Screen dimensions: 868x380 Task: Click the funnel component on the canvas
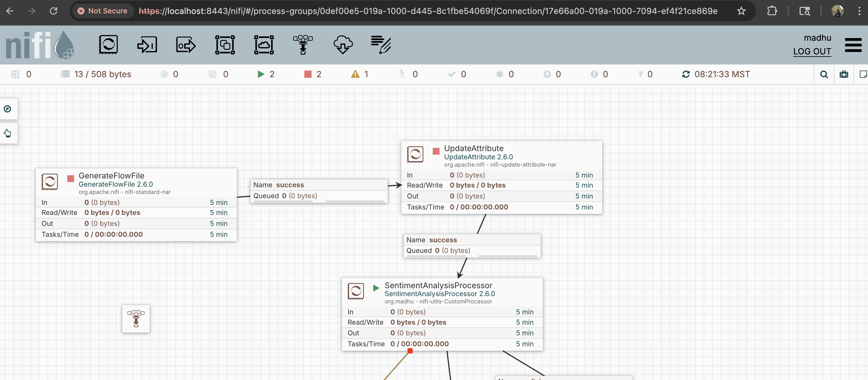[136, 319]
